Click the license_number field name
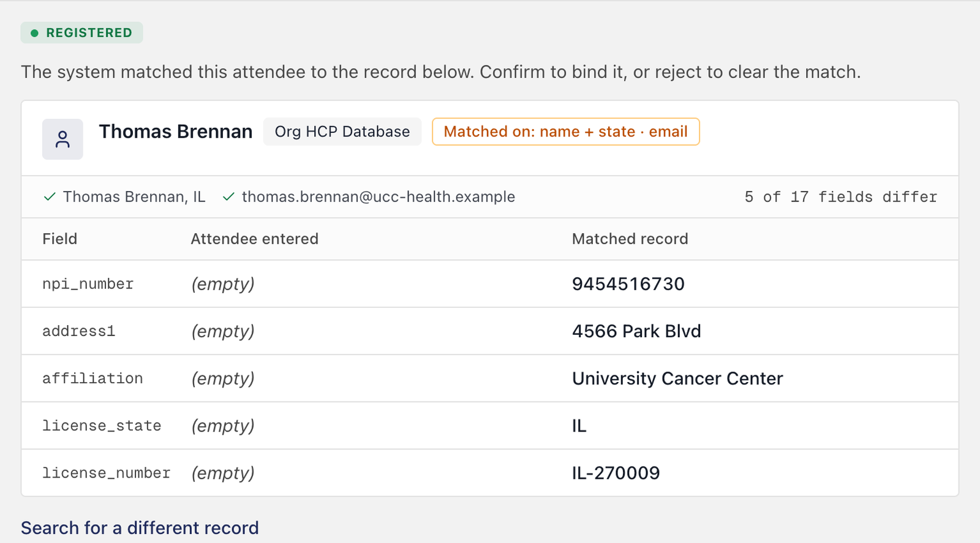This screenshot has width=980, height=543. (107, 473)
